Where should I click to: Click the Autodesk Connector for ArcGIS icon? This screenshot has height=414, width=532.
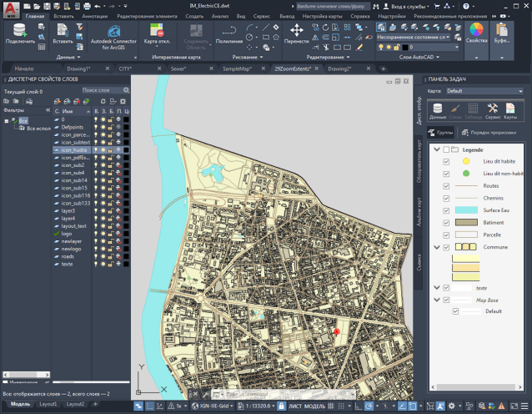(x=113, y=31)
